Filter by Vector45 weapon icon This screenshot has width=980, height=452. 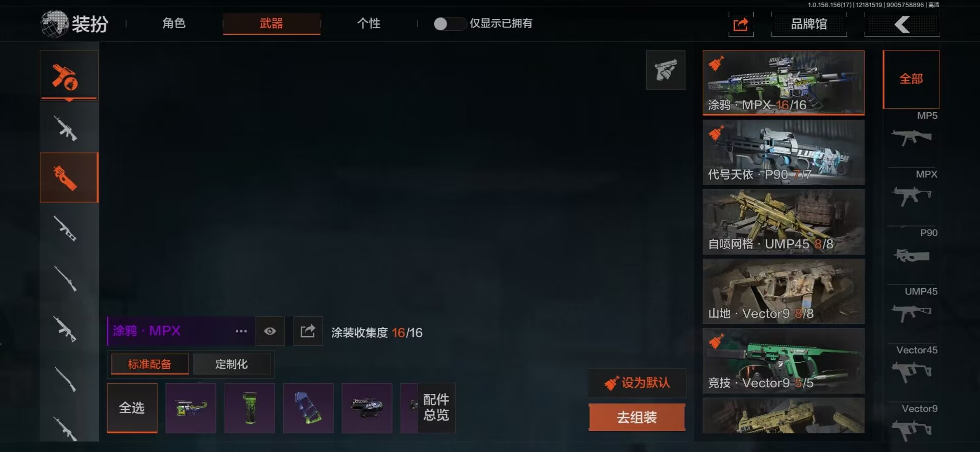tap(912, 366)
